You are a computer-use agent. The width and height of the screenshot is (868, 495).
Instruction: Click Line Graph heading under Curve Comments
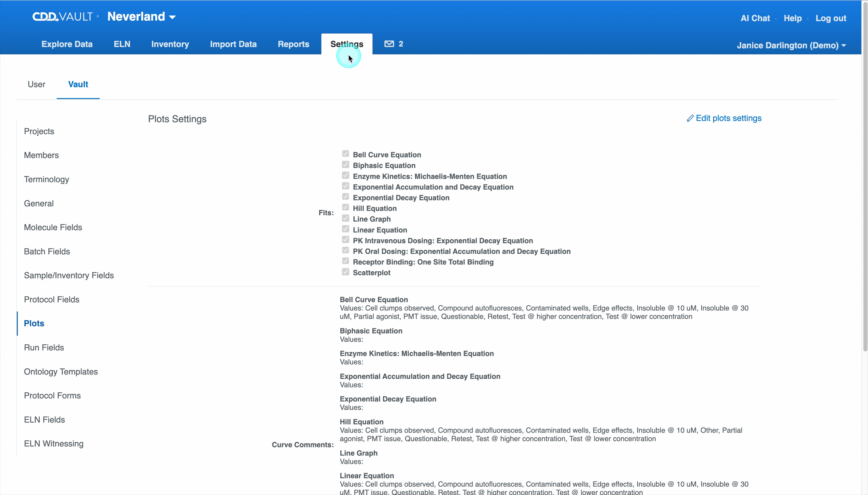(358, 453)
